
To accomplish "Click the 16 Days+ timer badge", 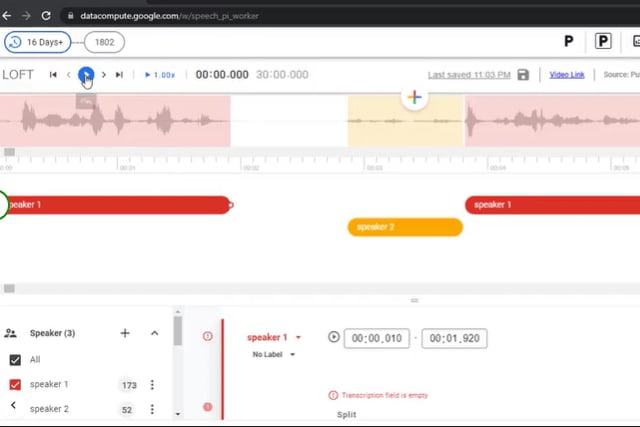I will coord(38,42).
